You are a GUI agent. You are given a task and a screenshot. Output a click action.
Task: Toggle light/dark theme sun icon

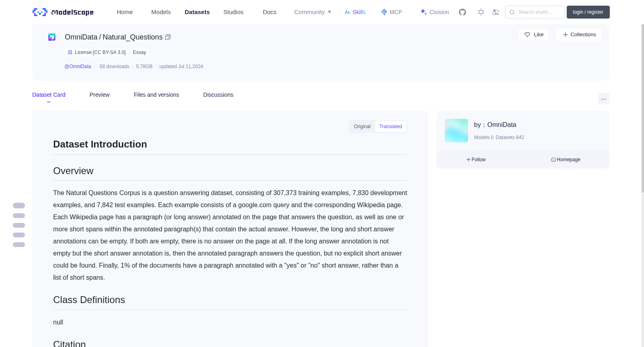pyautogui.click(x=481, y=12)
